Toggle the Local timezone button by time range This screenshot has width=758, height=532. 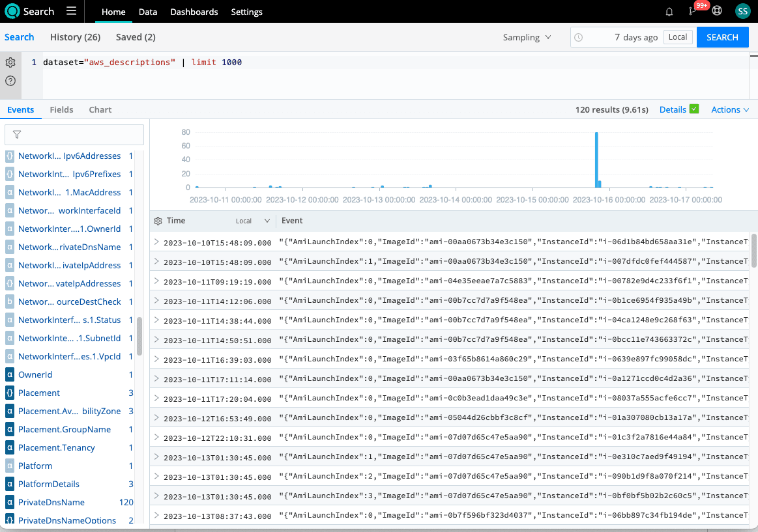coord(678,37)
